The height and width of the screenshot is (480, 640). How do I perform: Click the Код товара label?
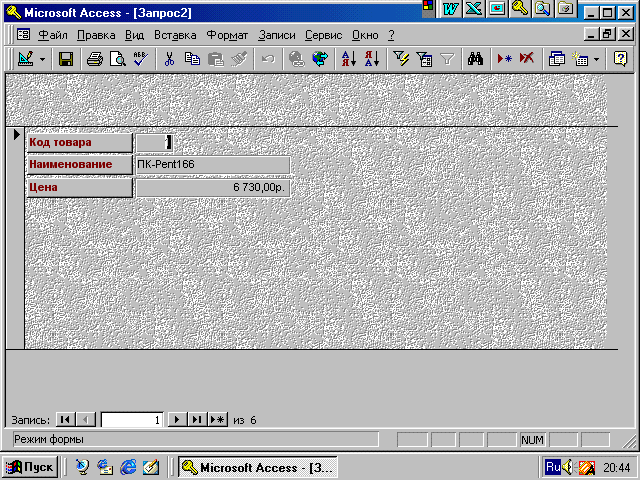(x=80, y=142)
